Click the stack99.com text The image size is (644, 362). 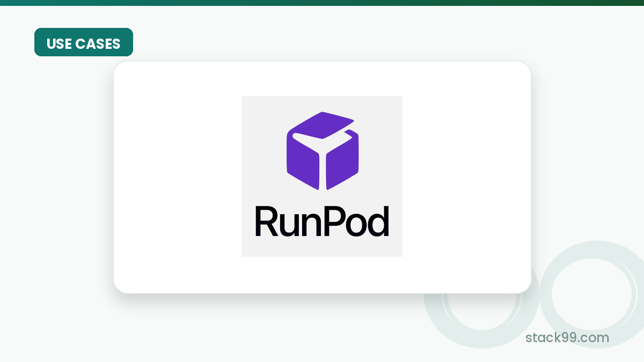[x=567, y=338]
